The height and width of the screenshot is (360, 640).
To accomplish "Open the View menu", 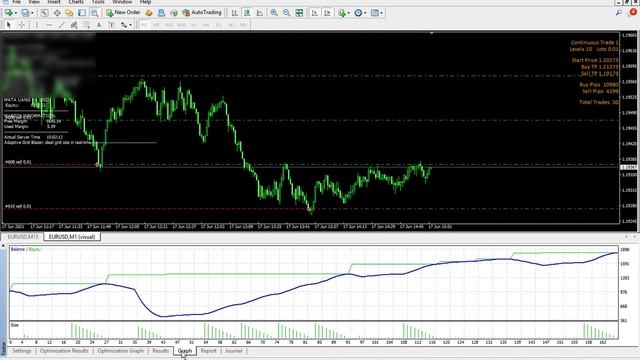I will point(34,2).
